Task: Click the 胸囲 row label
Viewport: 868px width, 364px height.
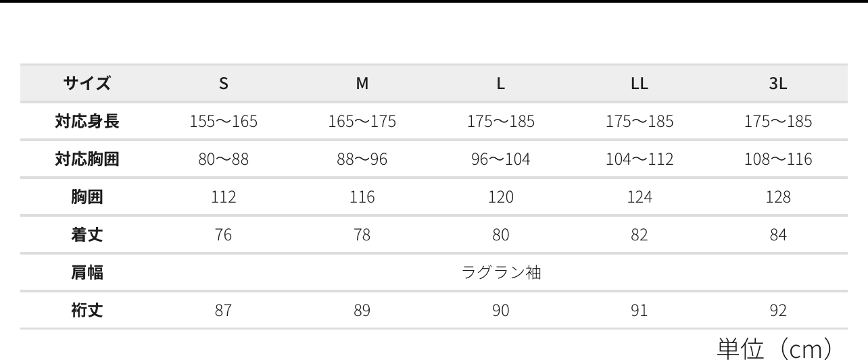Action: click(87, 197)
